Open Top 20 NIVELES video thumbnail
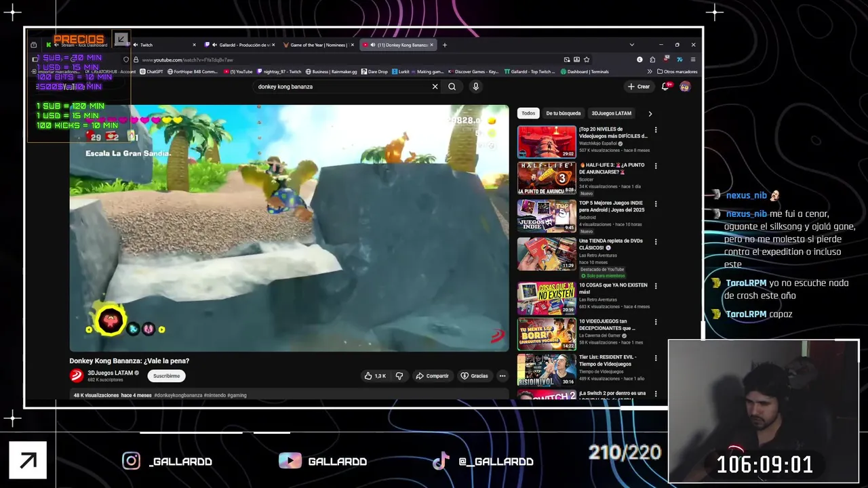This screenshot has width=868, height=488. click(x=547, y=142)
